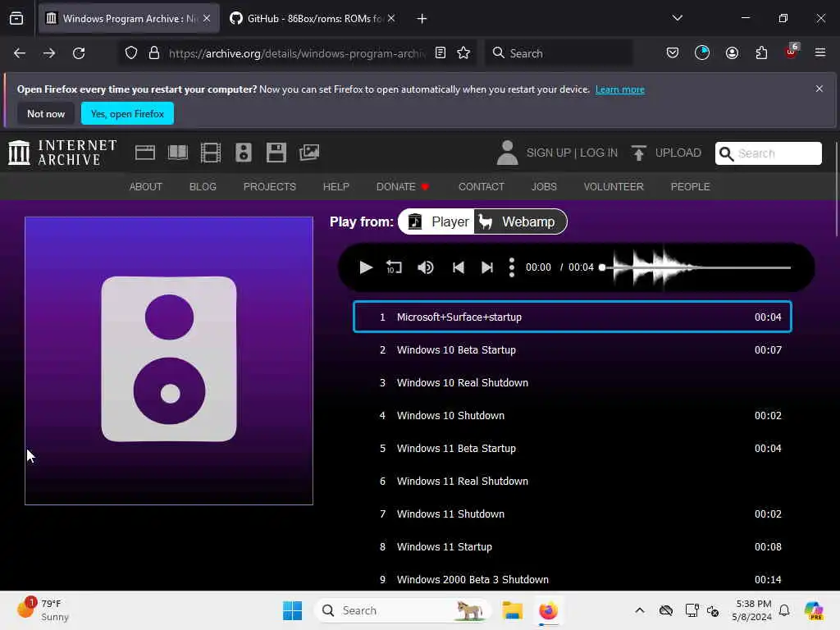Image resolution: width=840 pixels, height=630 pixels.
Task: Open the JOBS menu item
Action: pos(544,186)
